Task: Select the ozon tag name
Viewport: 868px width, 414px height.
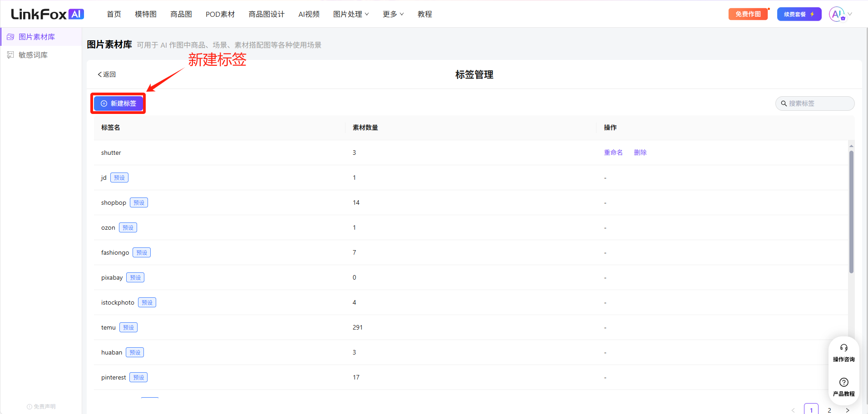Action: click(108, 227)
